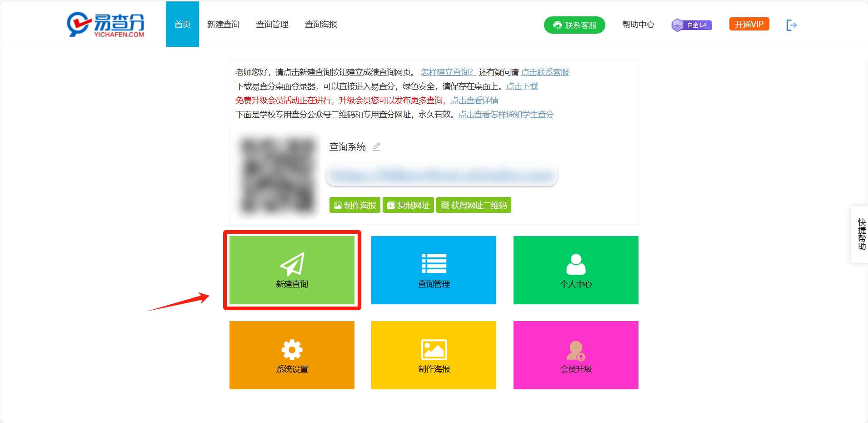Image resolution: width=868 pixels, height=423 pixels.
Task: Click the pink 会员升级 tile
Action: click(x=576, y=355)
